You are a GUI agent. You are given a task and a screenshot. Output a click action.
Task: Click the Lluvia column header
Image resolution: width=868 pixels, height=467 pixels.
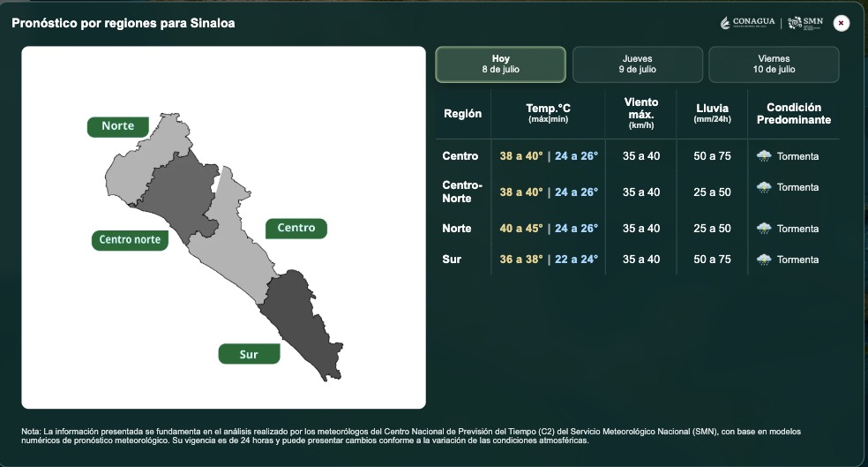coord(712,112)
